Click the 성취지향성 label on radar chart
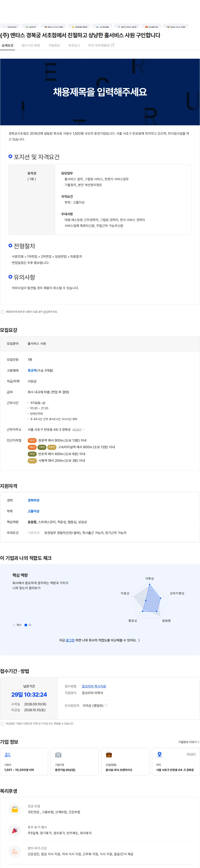The width and height of the screenshot is (200, 868). point(177,593)
